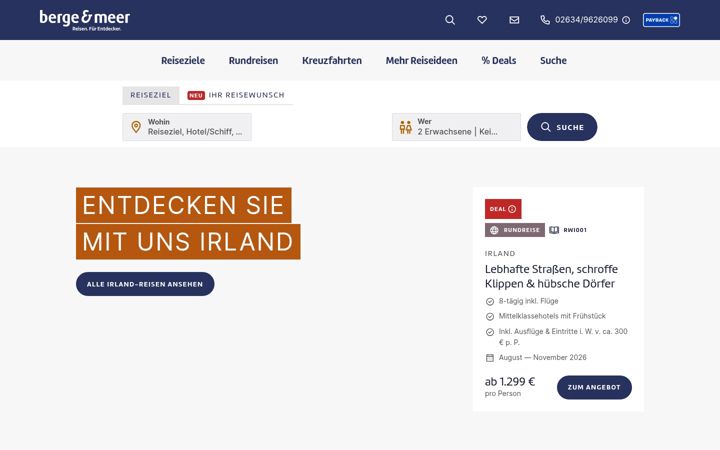The width and height of the screenshot is (720, 450).
Task: Switch to Ihr Reisewunsch tab
Action: [236, 95]
